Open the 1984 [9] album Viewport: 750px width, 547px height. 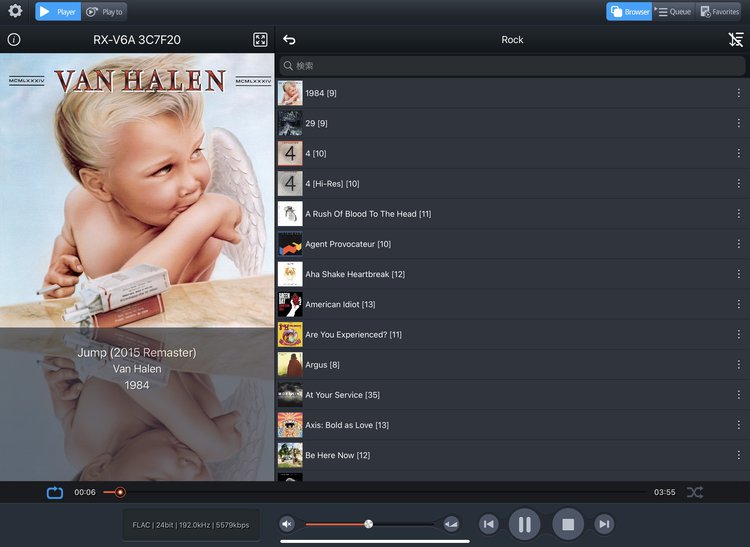[512, 93]
